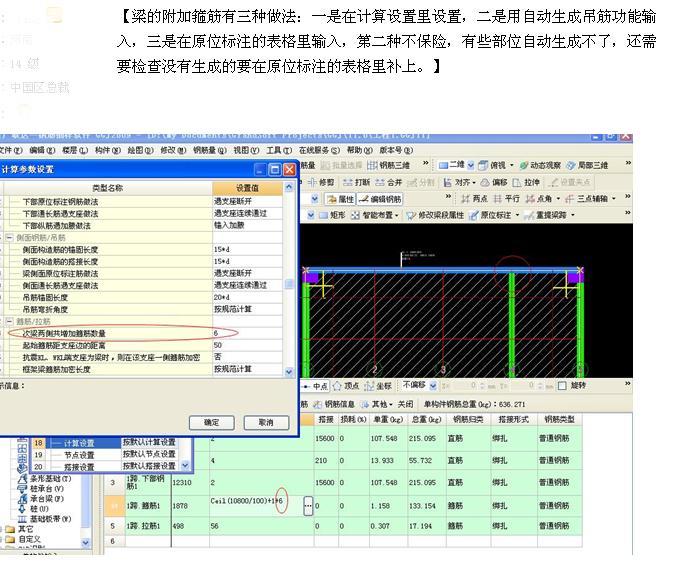Image resolution: width=687 pixels, height=568 pixels.
Task: Enable 中点 snap mode
Action: click(x=315, y=386)
